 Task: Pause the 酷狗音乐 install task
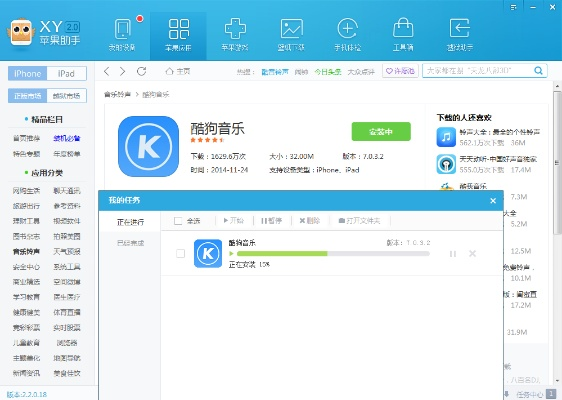pos(453,254)
